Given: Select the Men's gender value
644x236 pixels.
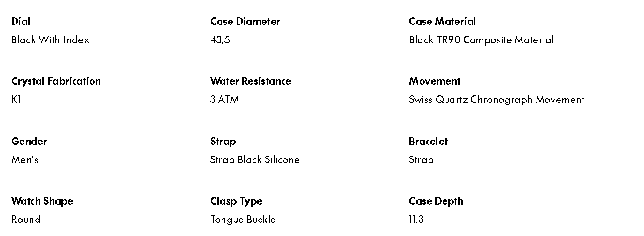Looking at the screenshot, I should (x=25, y=160).
